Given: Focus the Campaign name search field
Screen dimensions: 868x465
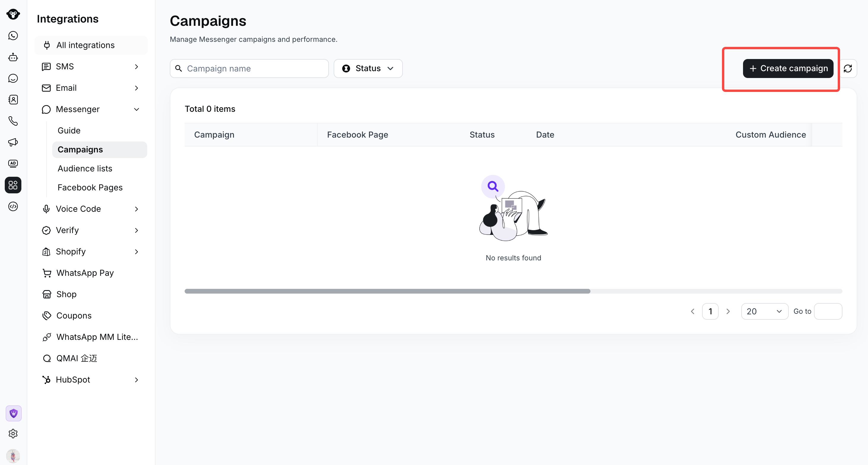Looking at the screenshot, I should point(249,68).
